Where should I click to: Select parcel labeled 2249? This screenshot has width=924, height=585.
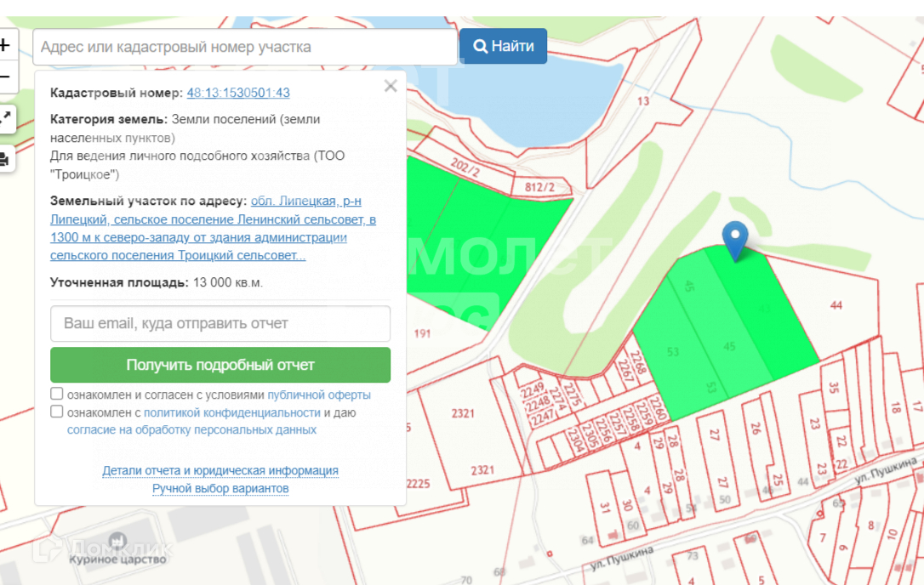[532, 391]
